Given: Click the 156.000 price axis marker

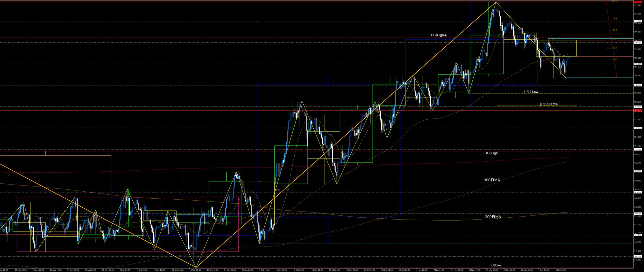Looking at the screenshot, I should click(637, 42).
